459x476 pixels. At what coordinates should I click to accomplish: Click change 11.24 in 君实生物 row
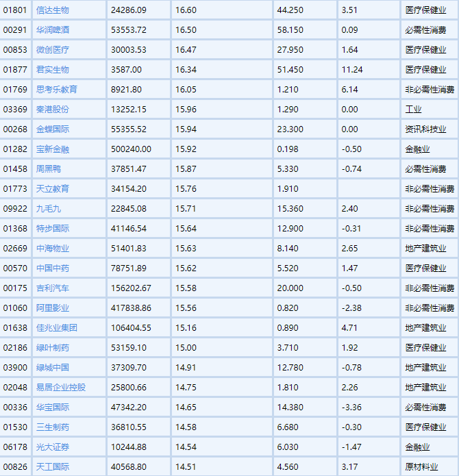pos(352,70)
